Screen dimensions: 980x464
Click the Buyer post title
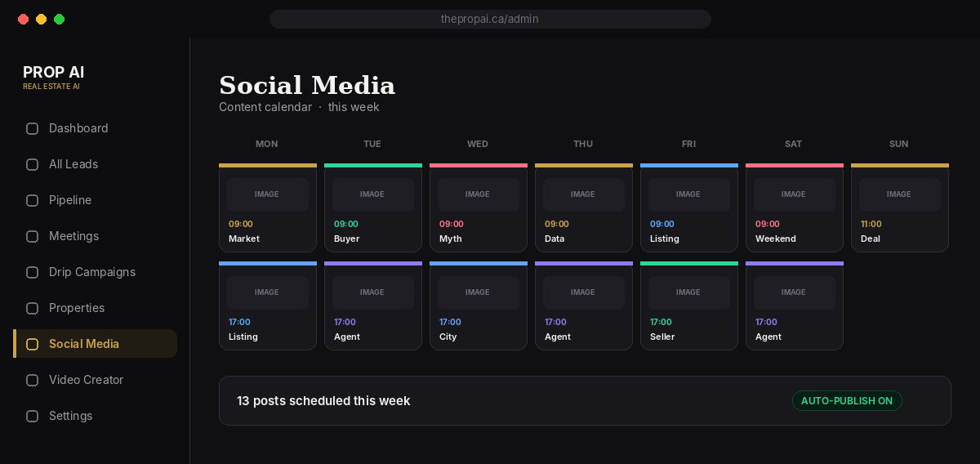tap(347, 239)
